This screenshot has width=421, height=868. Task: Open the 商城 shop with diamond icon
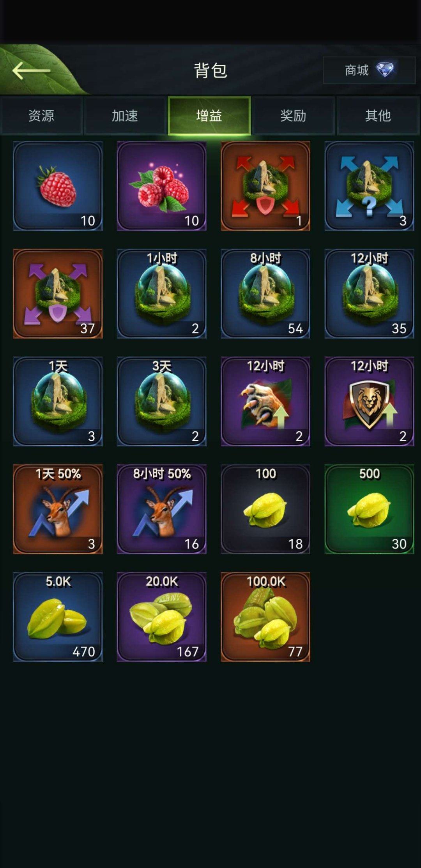coord(369,70)
